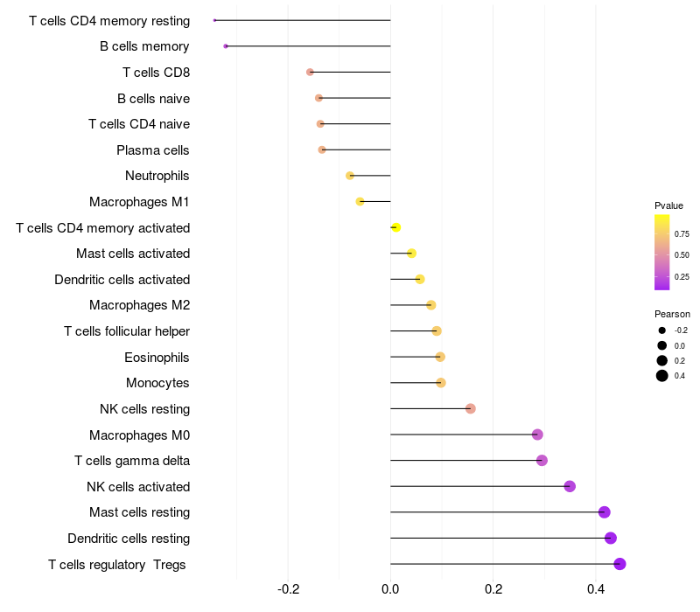
Task: Select the T cells gamma delta dot
Action: (x=542, y=461)
